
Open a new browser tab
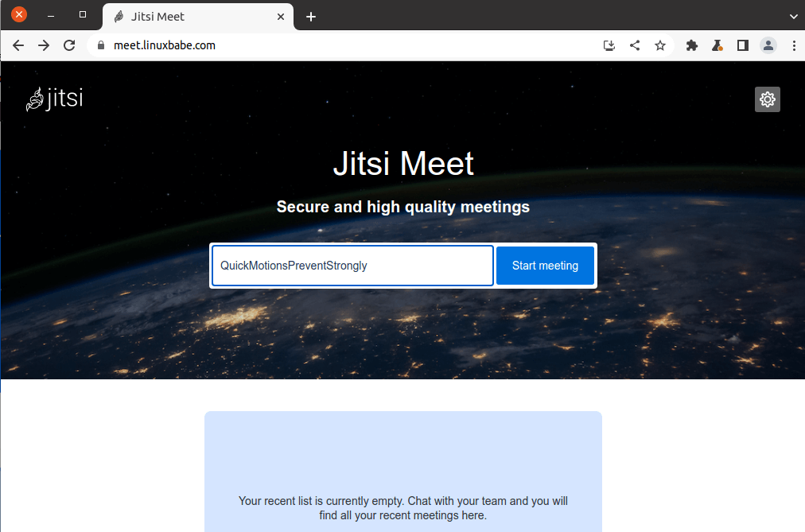pos(310,17)
